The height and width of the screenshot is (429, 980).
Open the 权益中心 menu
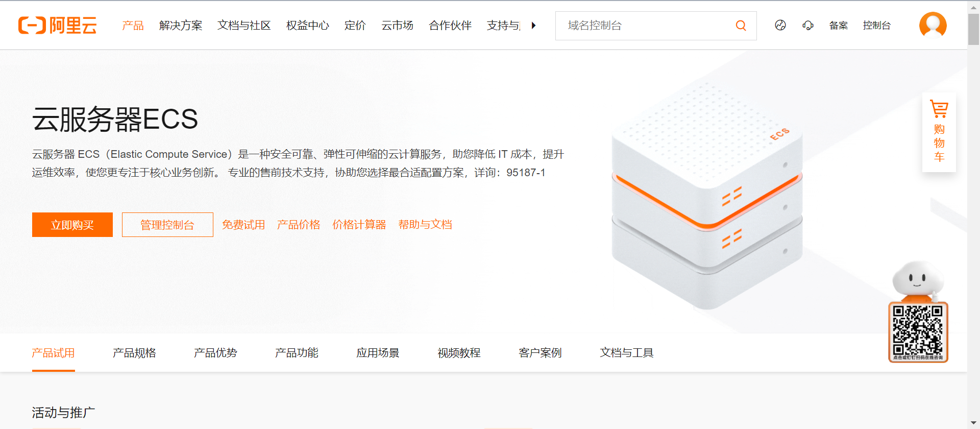pyautogui.click(x=308, y=26)
